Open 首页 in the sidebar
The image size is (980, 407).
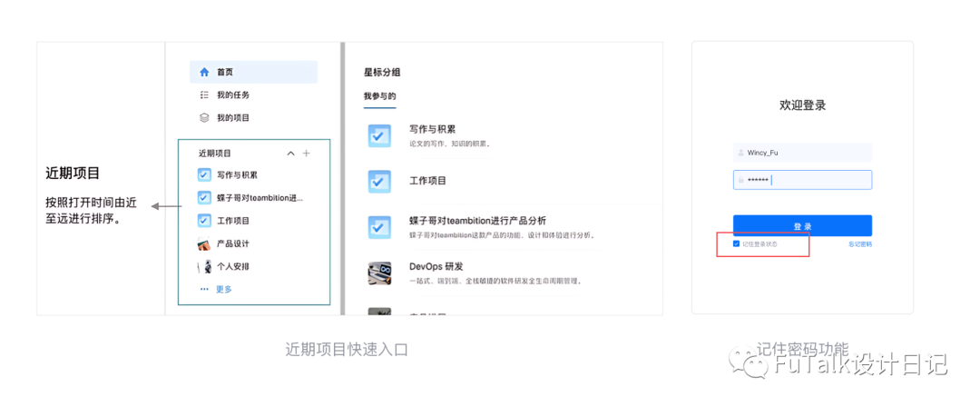(x=253, y=72)
